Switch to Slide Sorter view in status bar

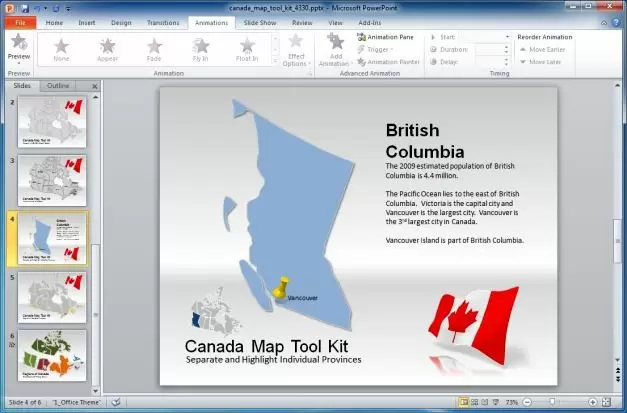(477, 402)
